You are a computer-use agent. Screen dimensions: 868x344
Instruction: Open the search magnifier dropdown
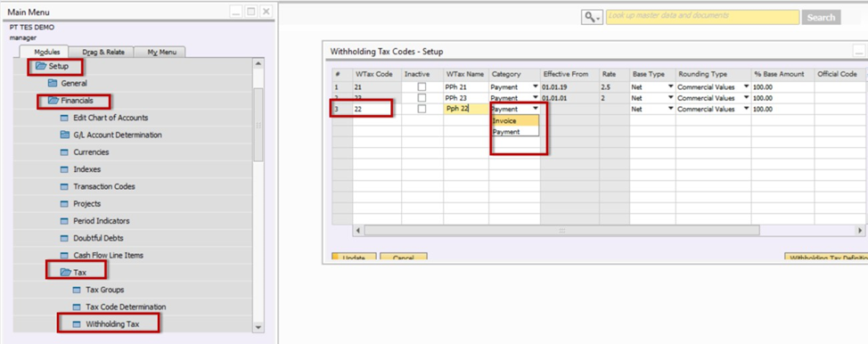tap(592, 18)
